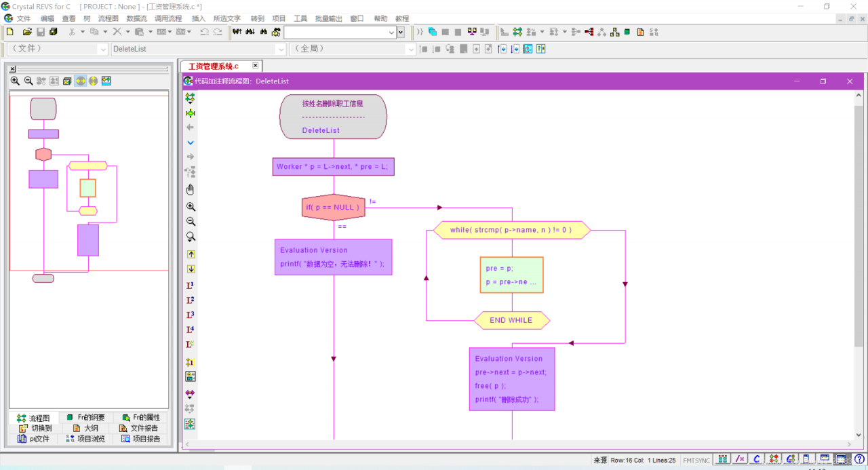Screen dimensions: 868x470
Task: Switch to the 大纲 tab
Action: [86, 428]
